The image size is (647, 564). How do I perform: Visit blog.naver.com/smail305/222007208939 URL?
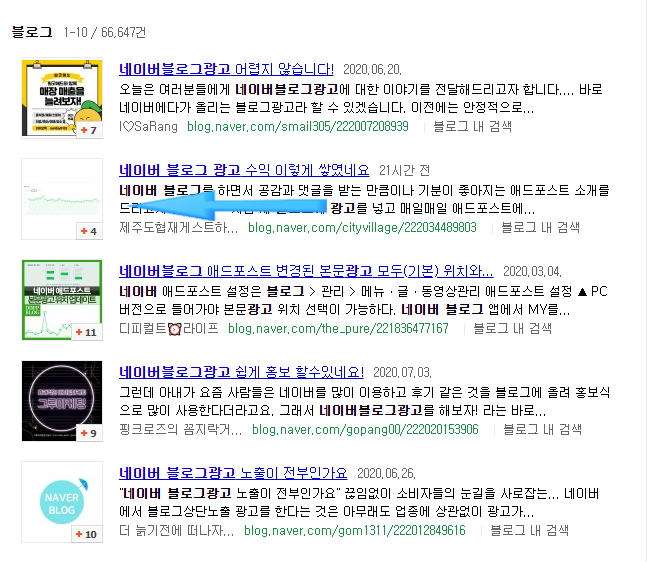tap(298, 127)
